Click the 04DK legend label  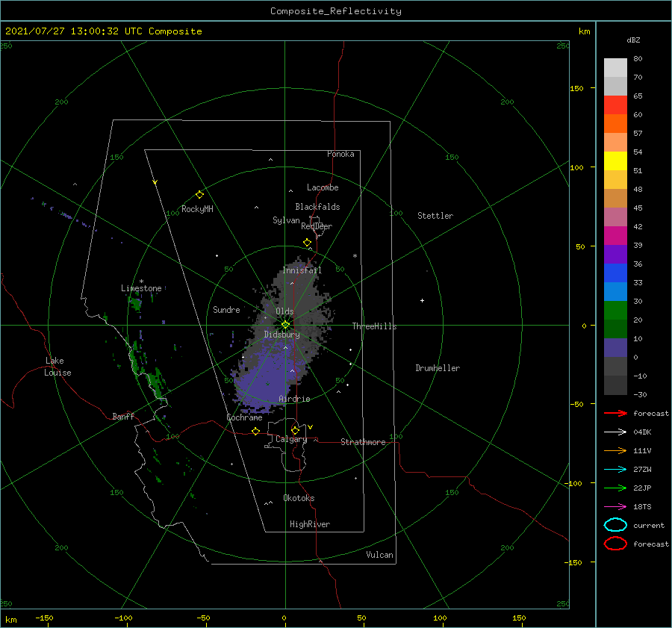[x=642, y=432]
